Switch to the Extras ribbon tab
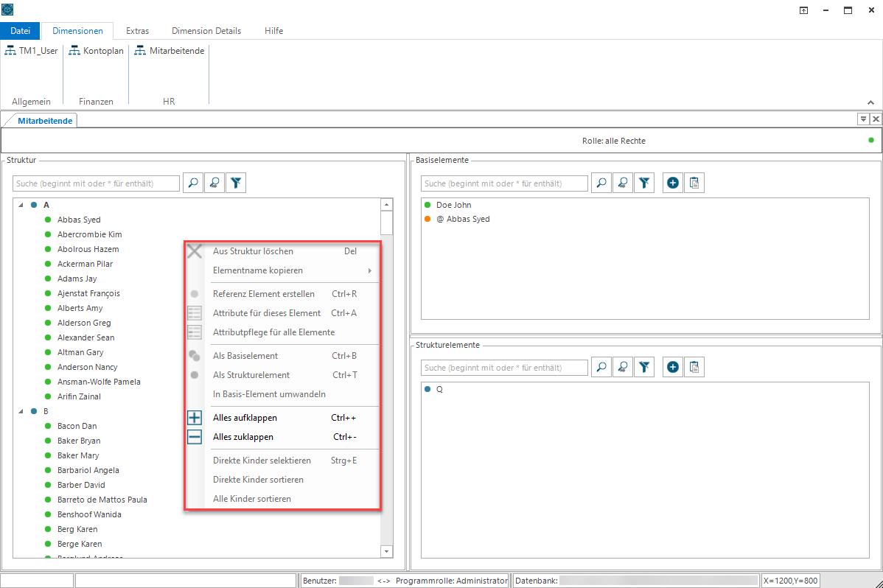The height and width of the screenshot is (588, 883). point(137,30)
